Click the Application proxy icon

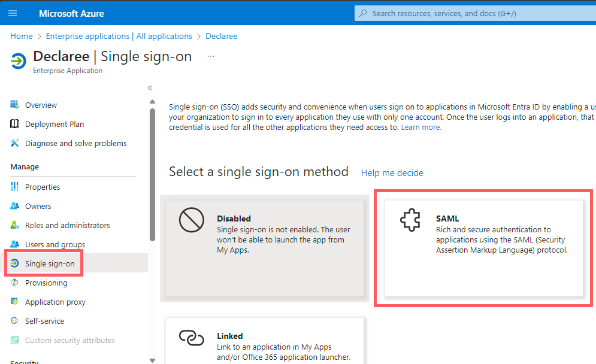tap(13, 302)
